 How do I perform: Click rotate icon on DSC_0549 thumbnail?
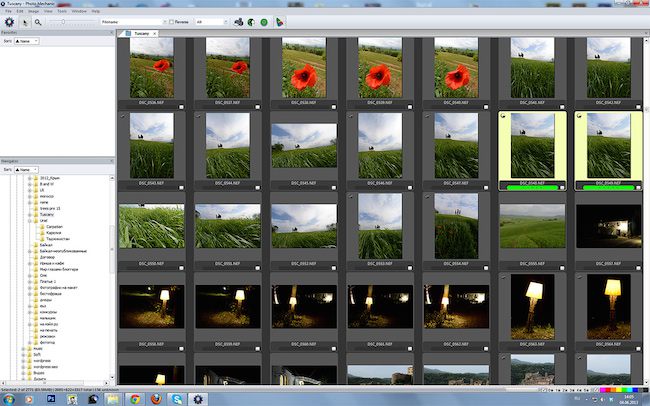579,116
